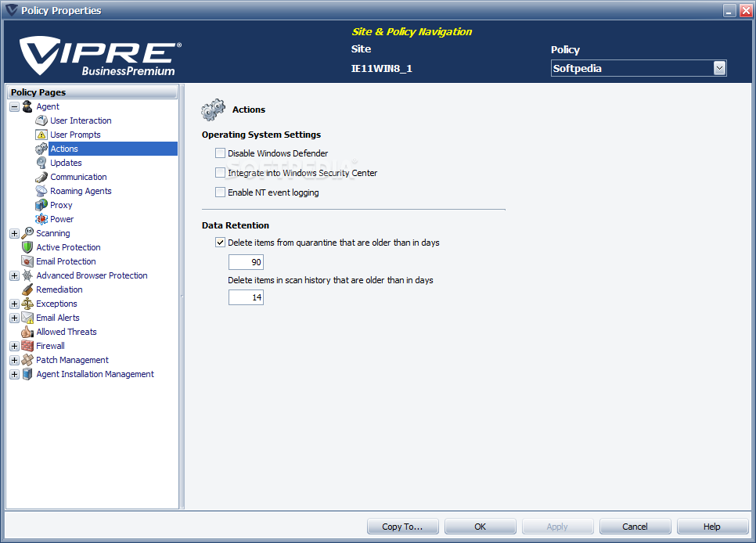Open the Roaming Agents page
This screenshot has height=543, width=756.
(x=81, y=191)
